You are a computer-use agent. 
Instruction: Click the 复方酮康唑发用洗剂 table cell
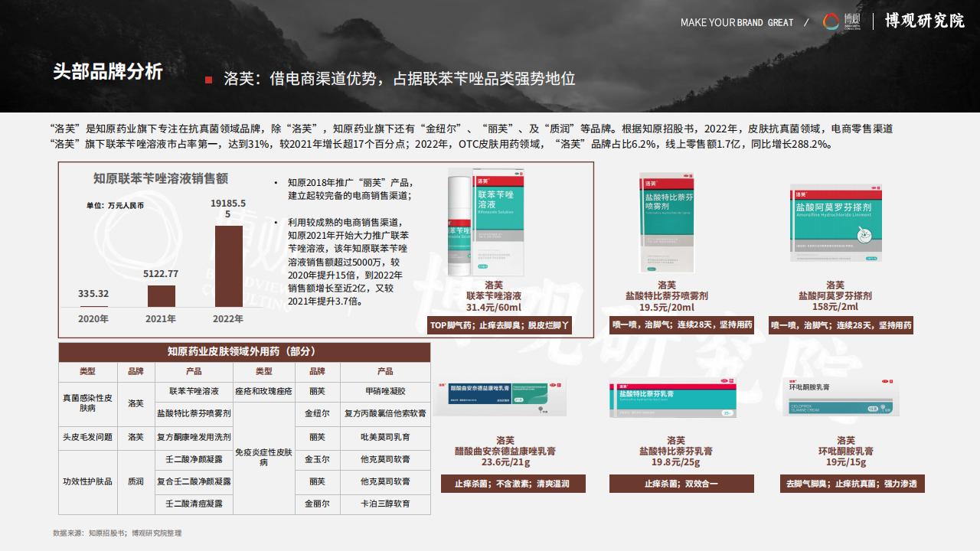pos(194,437)
